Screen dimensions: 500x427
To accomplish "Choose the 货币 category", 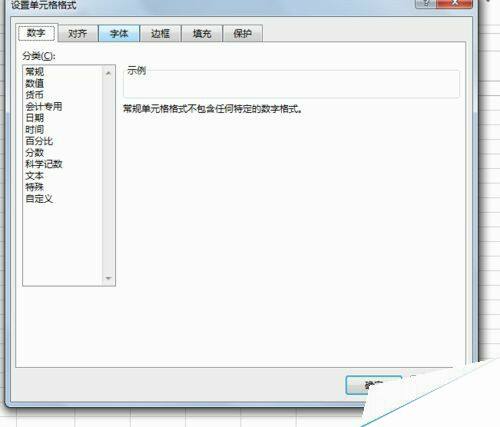I will 35,95.
